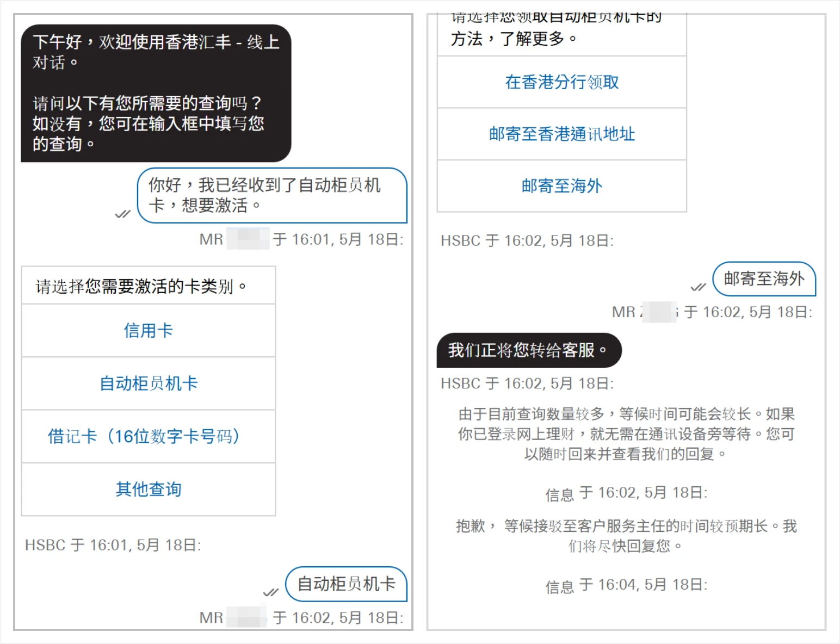
Task: Click timestamp HSBC 于 16:01, 5月 18日
Action: click(113, 545)
